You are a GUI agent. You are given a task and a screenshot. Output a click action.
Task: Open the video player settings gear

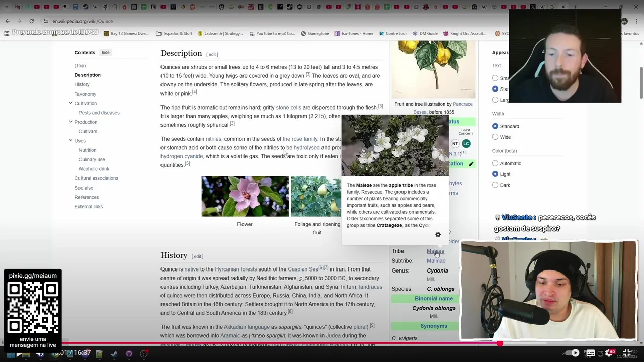(x=609, y=353)
